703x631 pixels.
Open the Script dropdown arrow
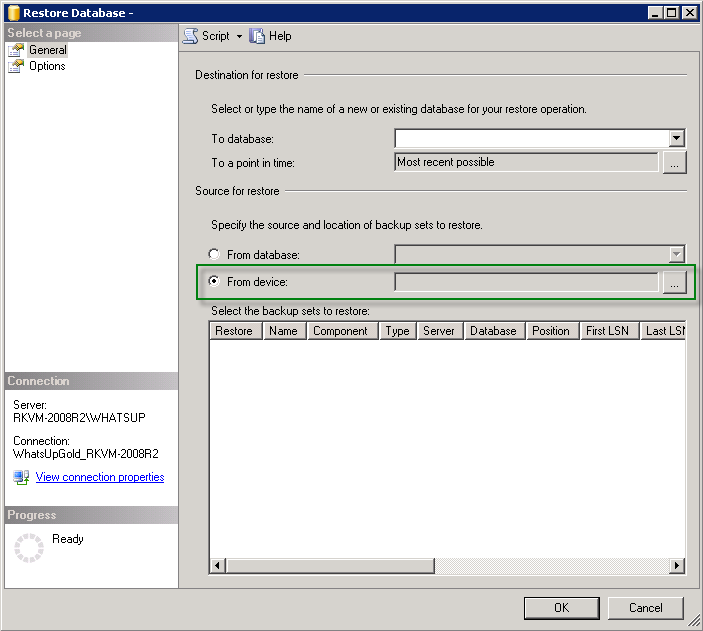(239, 36)
